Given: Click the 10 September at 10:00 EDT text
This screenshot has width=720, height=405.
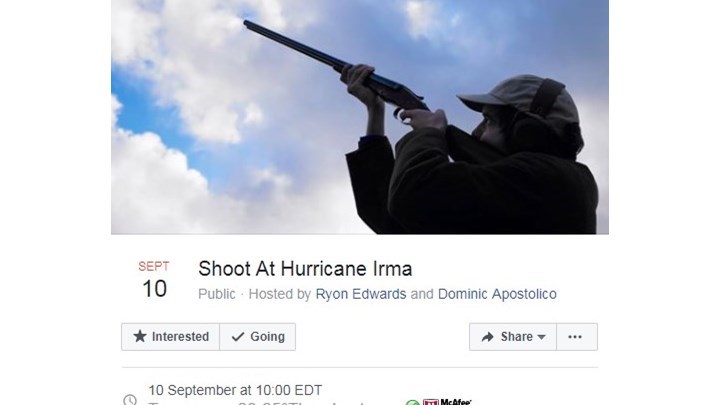Looking at the screenshot, I should click(235, 390).
